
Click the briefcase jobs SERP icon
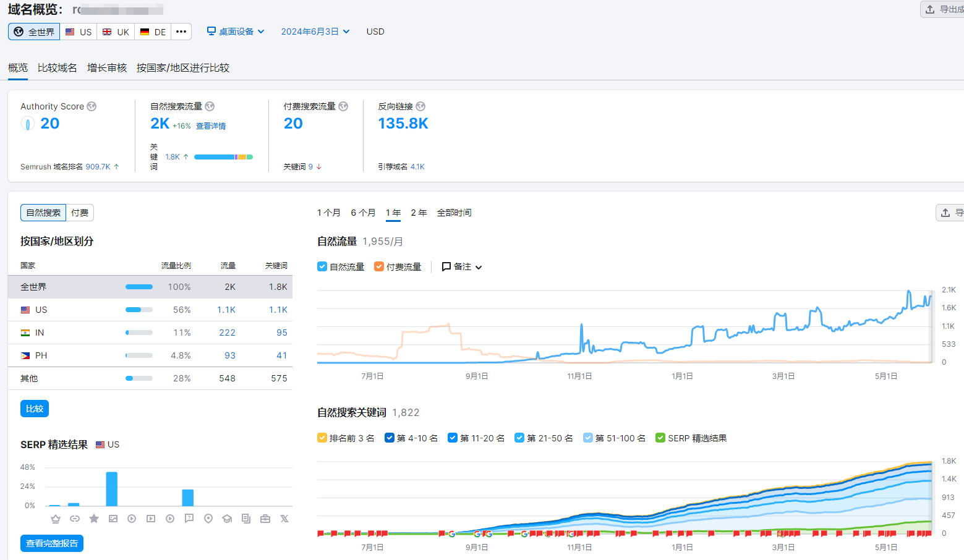(265, 519)
